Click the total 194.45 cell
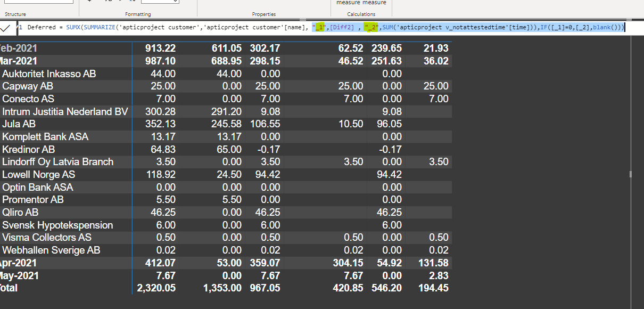Image resolution: width=644 pixels, height=309 pixels. 433,288
